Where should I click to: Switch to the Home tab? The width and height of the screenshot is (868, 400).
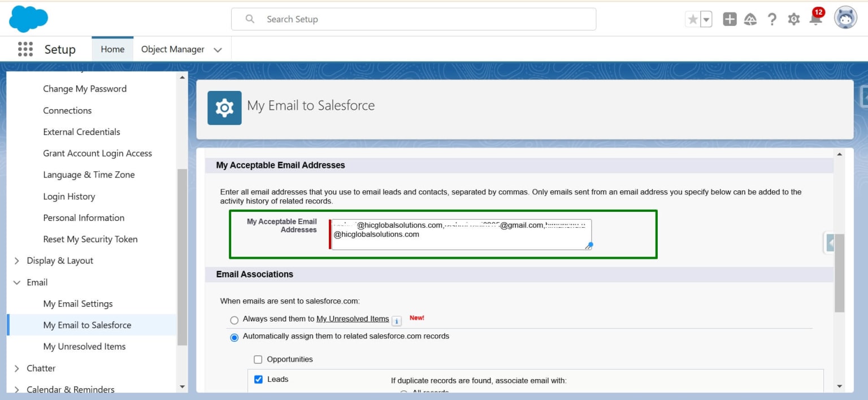pyautogui.click(x=112, y=49)
